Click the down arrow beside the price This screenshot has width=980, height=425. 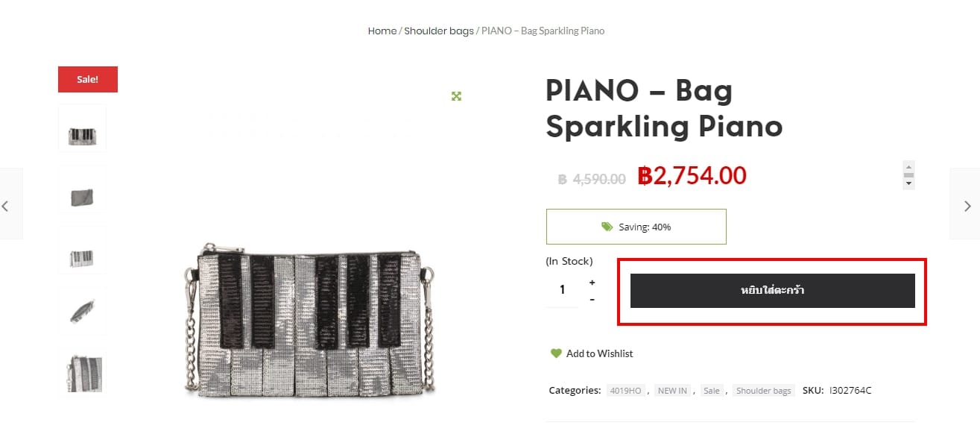click(908, 183)
